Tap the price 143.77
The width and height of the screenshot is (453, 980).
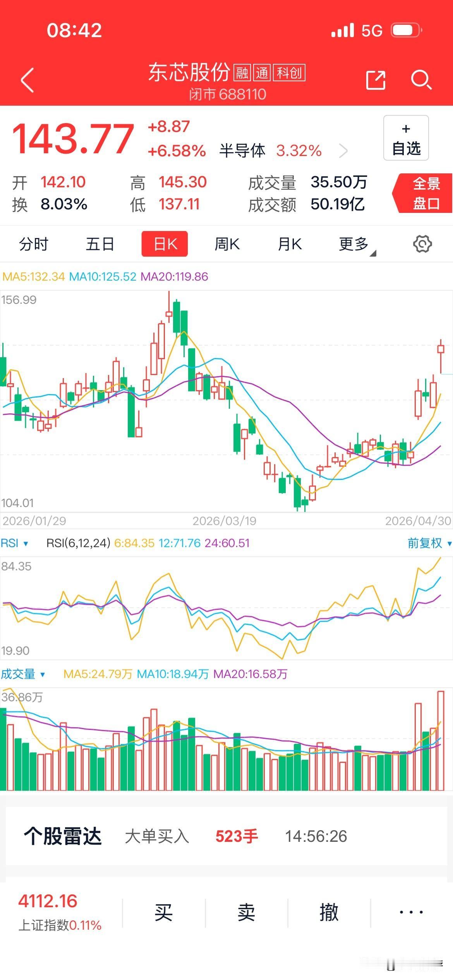(x=73, y=138)
